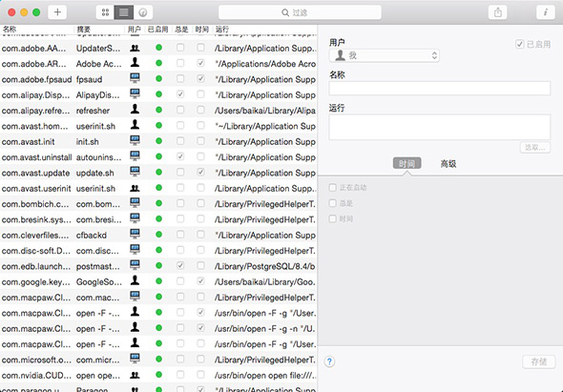
Task: Click the green enabled dot for com.edb.launch...
Action: (x=158, y=266)
